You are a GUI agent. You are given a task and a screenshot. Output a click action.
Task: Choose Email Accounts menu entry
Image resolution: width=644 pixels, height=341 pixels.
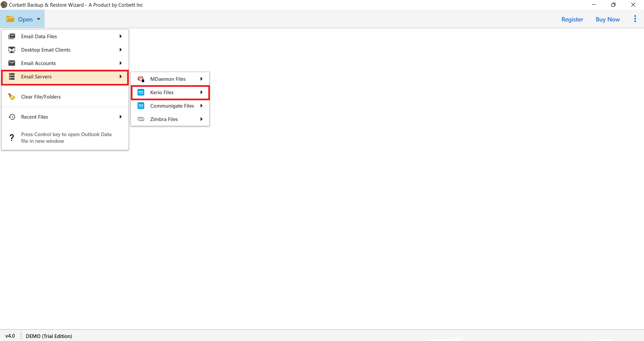pyautogui.click(x=65, y=63)
